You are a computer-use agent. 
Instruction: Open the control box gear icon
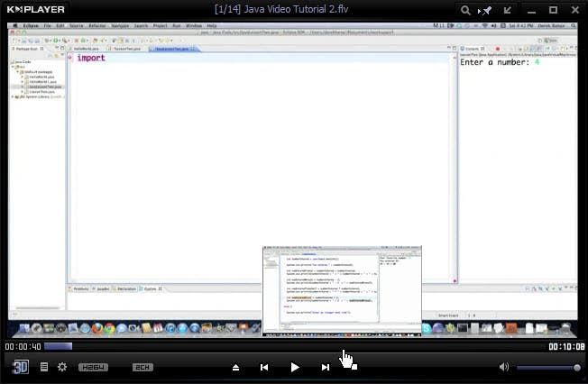(62, 367)
